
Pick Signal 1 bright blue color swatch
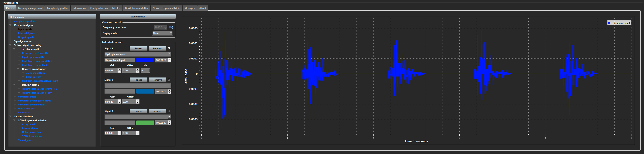coord(145,60)
